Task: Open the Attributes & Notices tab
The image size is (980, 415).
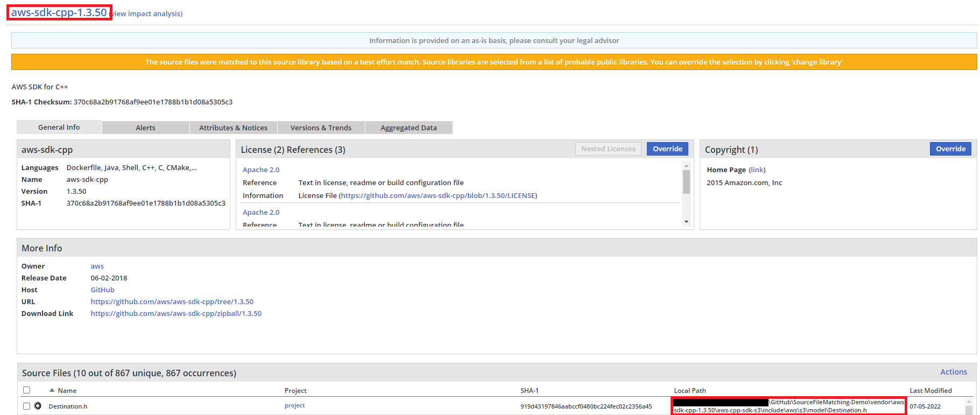Action: point(233,128)
